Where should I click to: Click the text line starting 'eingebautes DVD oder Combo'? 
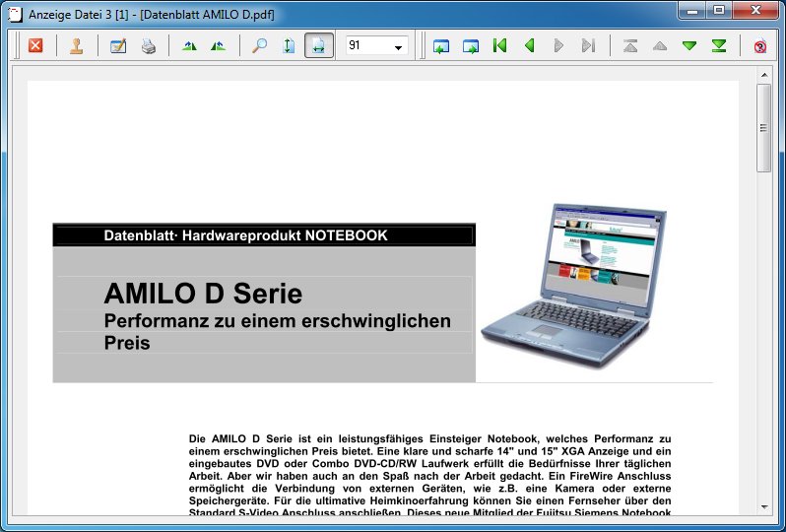[x=429, y=463]
